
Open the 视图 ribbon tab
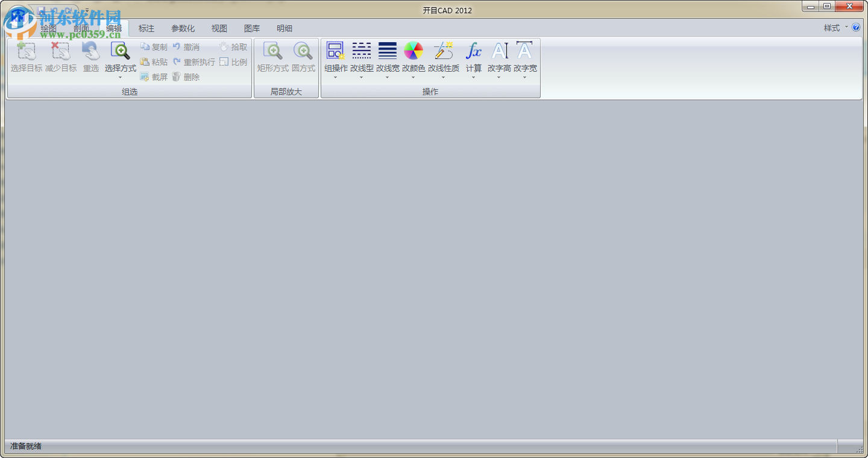point(219,28)
